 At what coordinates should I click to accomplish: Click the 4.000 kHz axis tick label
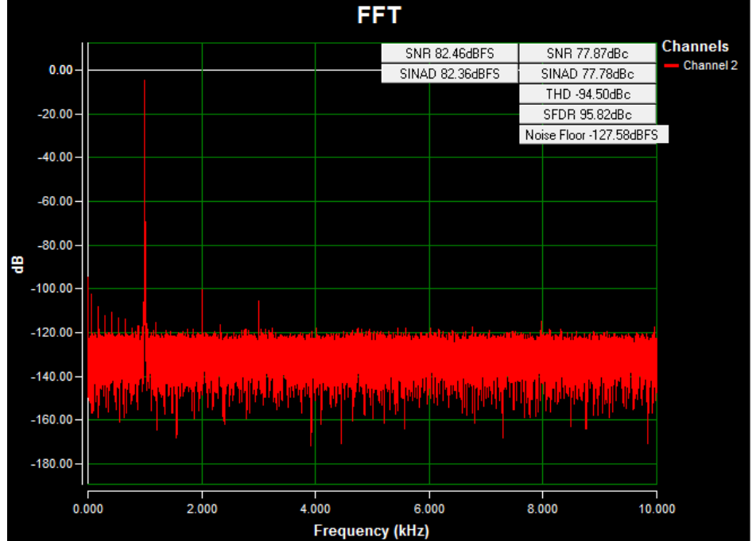click(315, 508)
